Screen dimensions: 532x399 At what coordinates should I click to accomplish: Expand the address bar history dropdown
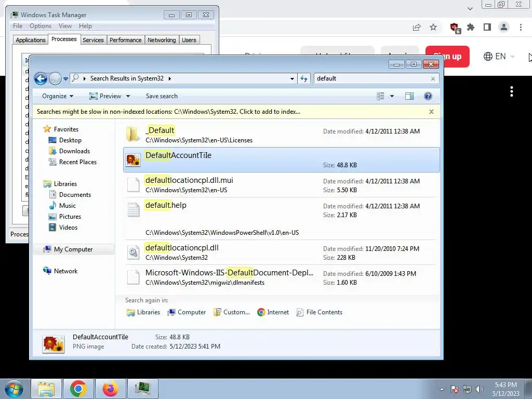[x=292, y=79]
